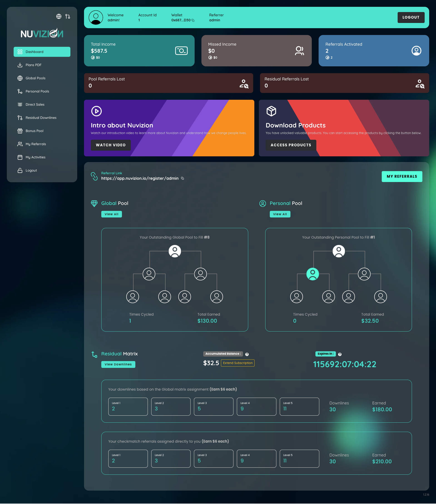Open Personal Pools in sidebar

pyautogui.click(x=42, y=91)
